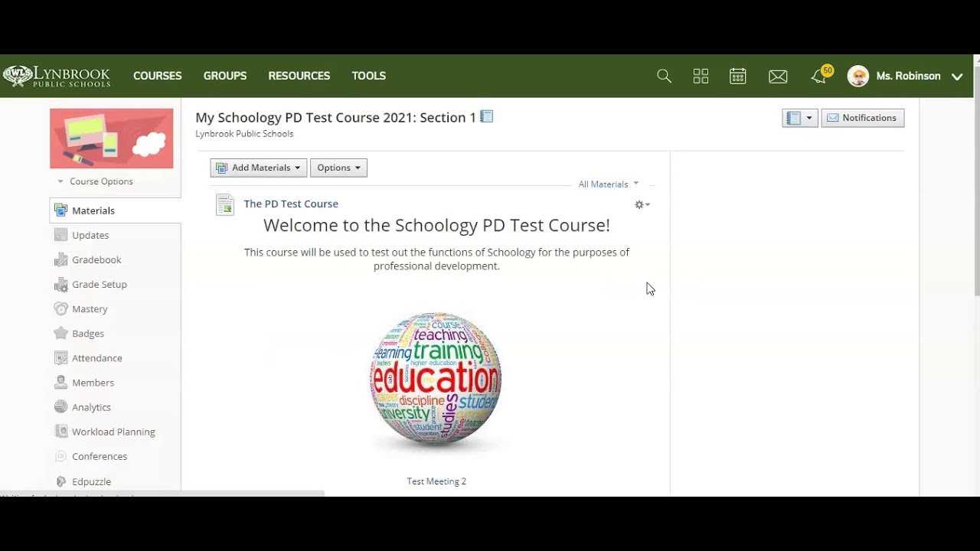
Task: Click the page icon next to The PD Test Course
Action: coord(224,204)
